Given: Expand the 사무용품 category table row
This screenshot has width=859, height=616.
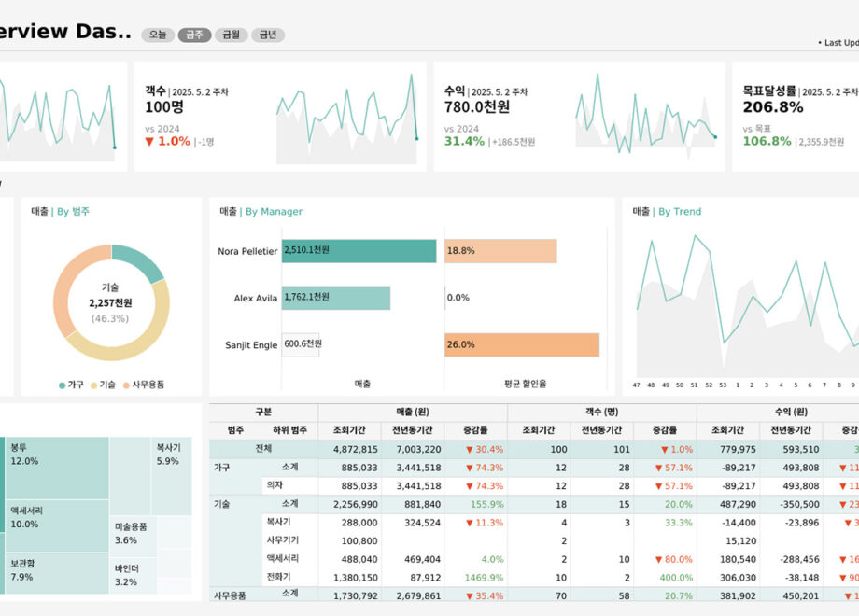Looking at the screenshot, I should [x=230, y=595].
